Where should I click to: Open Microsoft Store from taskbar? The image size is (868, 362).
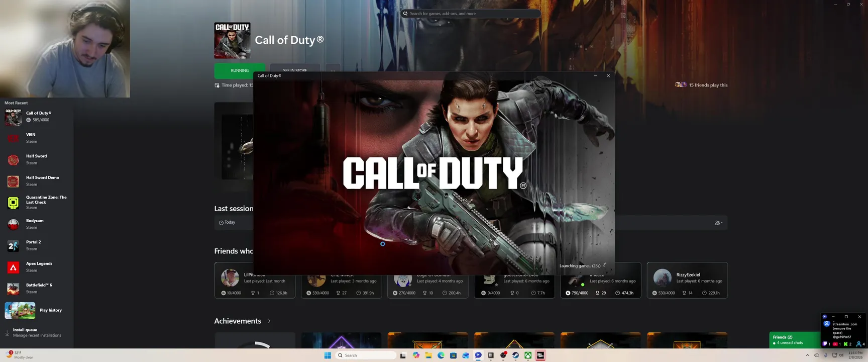tap(453, 355)
